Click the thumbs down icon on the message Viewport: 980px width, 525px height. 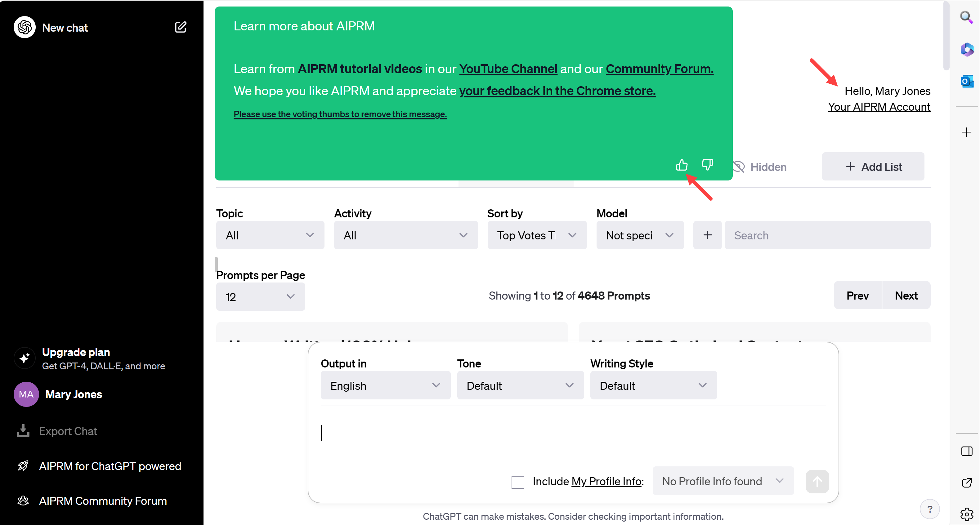707,165
